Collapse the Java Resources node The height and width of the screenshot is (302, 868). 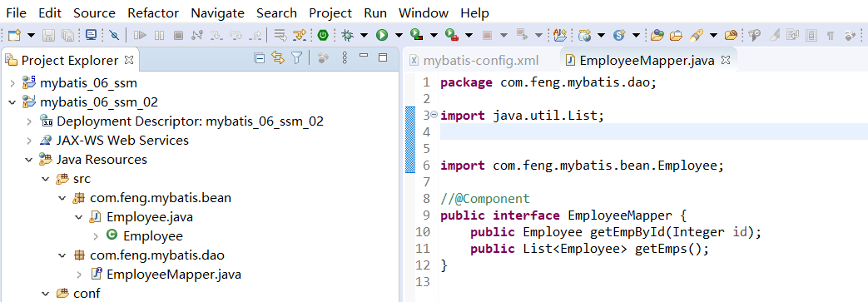pos(29,160)
